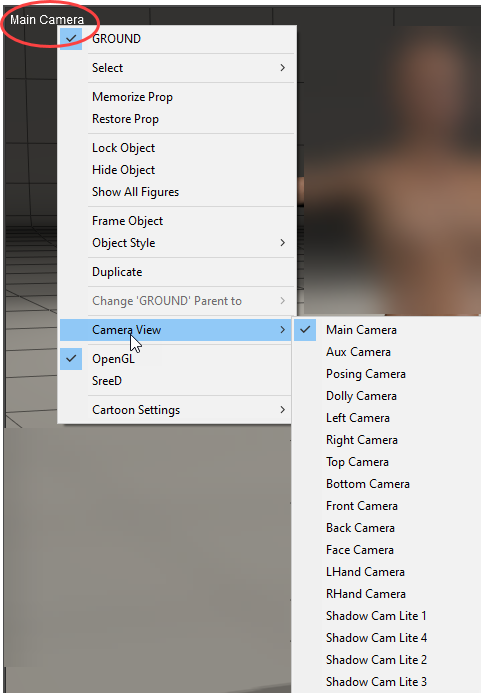481x693 pixels.
Task: Switch to the Posing Camera
Action: [x=366, y=374]
